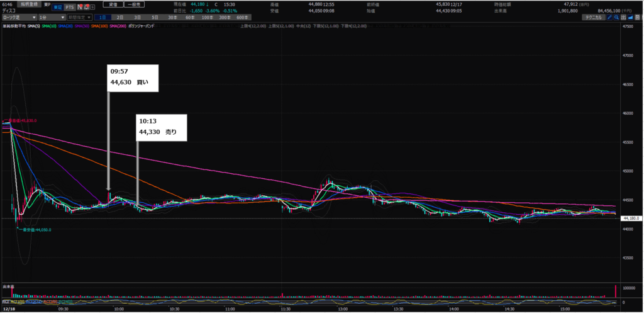The width and height of the screenshot is (644, 313).
Task: Click the 10:13 売り trade annotation
Action: pyautogui.click(x=162, y=126)
